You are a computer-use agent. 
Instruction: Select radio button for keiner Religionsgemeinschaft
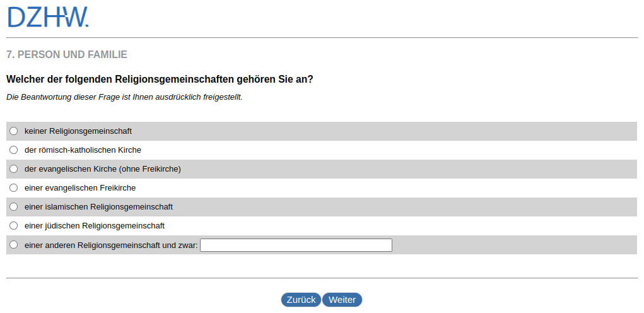point(14,131)
